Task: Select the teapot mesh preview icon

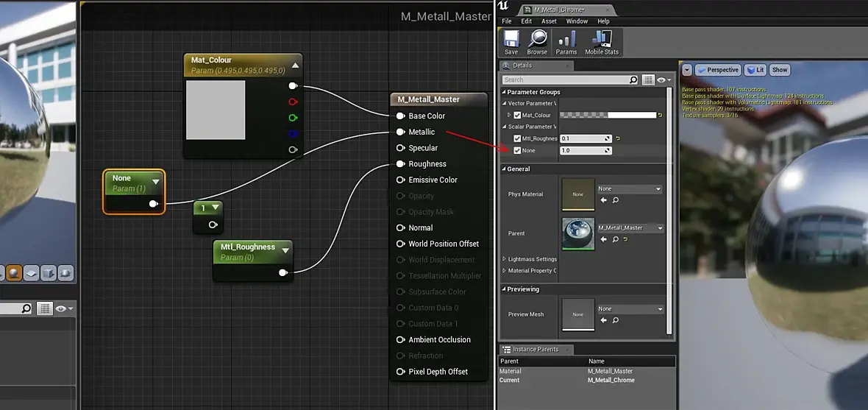Action: click(x=65, y=273)
